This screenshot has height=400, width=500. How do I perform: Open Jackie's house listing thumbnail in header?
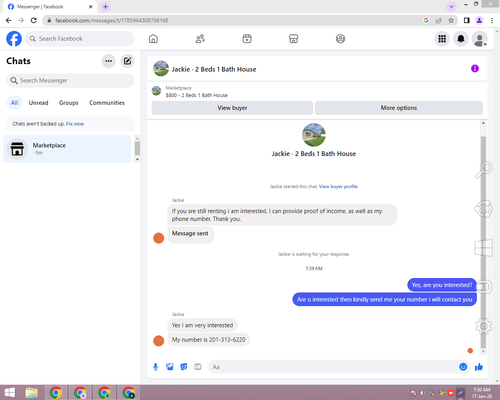tap(161, 68)
